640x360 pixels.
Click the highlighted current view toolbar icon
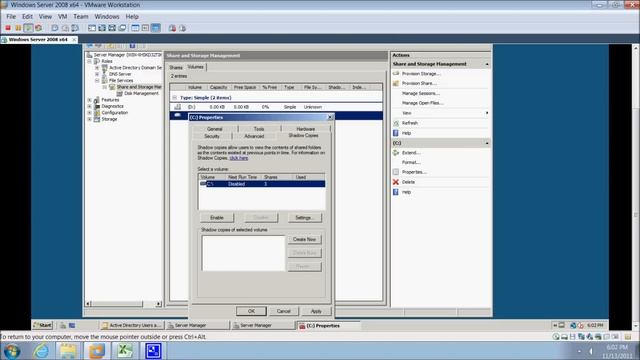tap(156, 28)
